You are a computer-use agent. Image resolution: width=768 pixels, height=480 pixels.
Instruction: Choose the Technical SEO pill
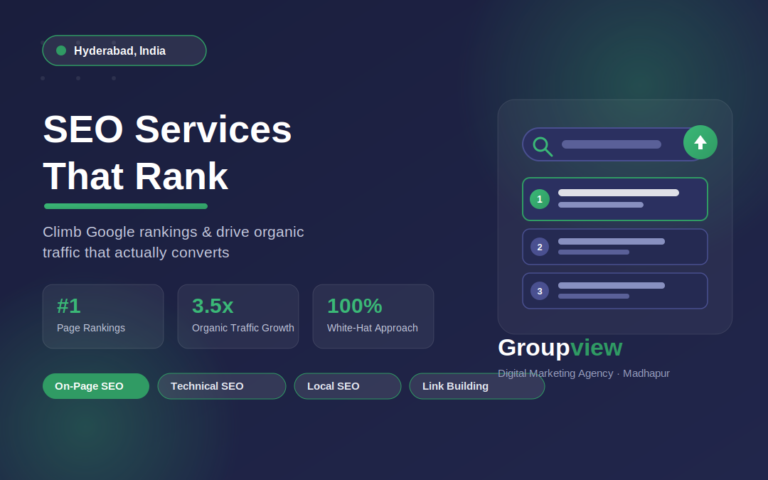point(222,386)
